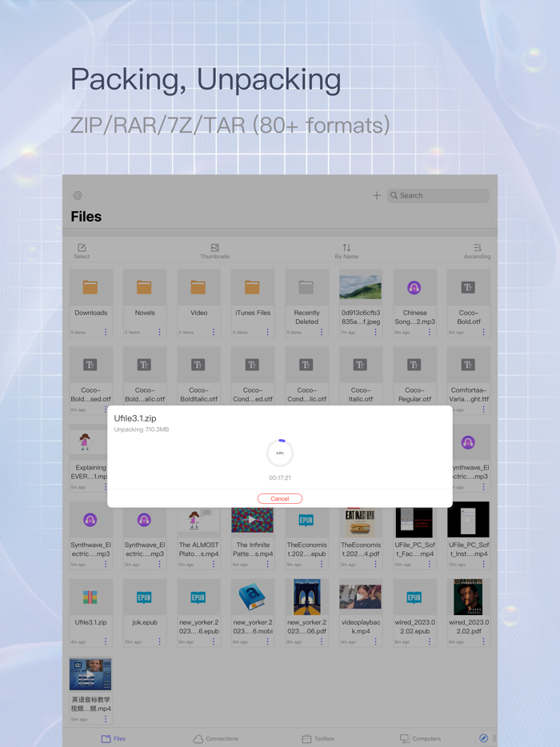Open the settings gear icon
560x747 pixels.
tap(78, 195)
